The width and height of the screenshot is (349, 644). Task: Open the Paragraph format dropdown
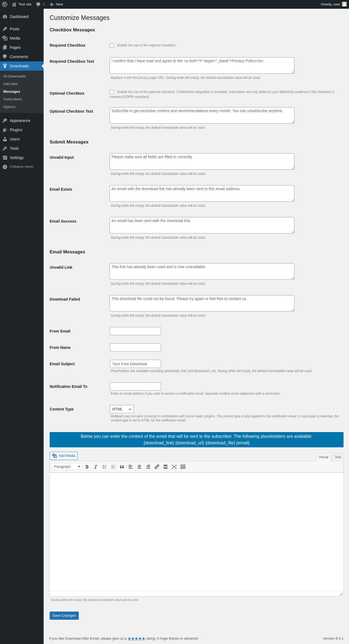67,467
